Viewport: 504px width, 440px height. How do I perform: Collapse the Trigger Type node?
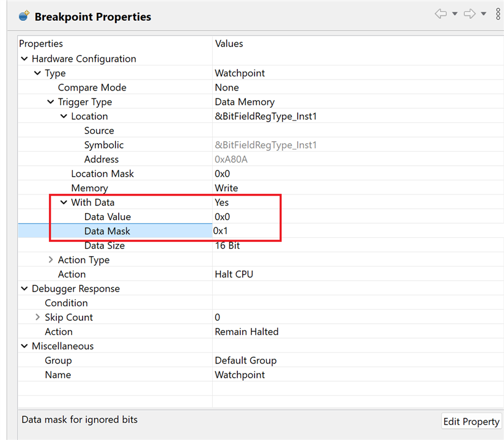pyautogui.click(x=51, y=102)
